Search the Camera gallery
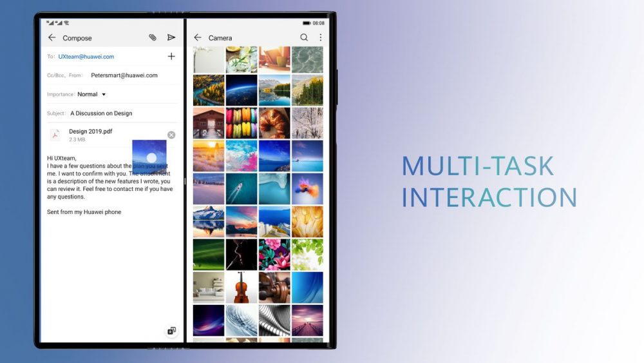644x363 pixels. pyautogui.click(x=304, y=38)
